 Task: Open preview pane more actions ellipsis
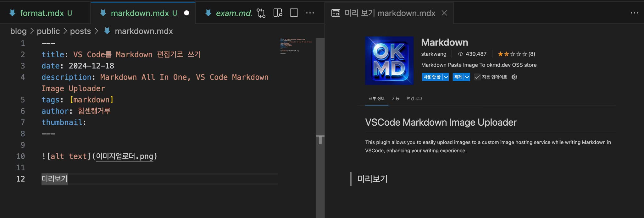(635, 13)
